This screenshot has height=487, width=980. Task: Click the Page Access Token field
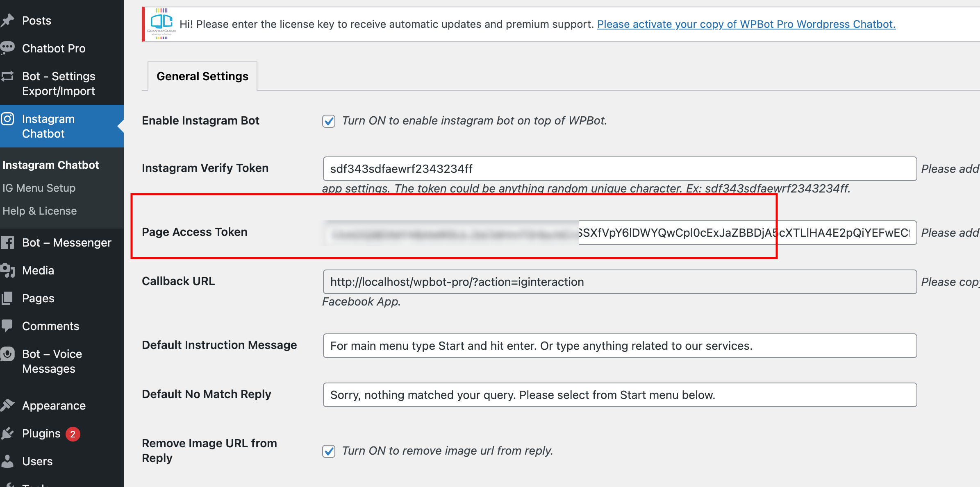click(620, 233)
